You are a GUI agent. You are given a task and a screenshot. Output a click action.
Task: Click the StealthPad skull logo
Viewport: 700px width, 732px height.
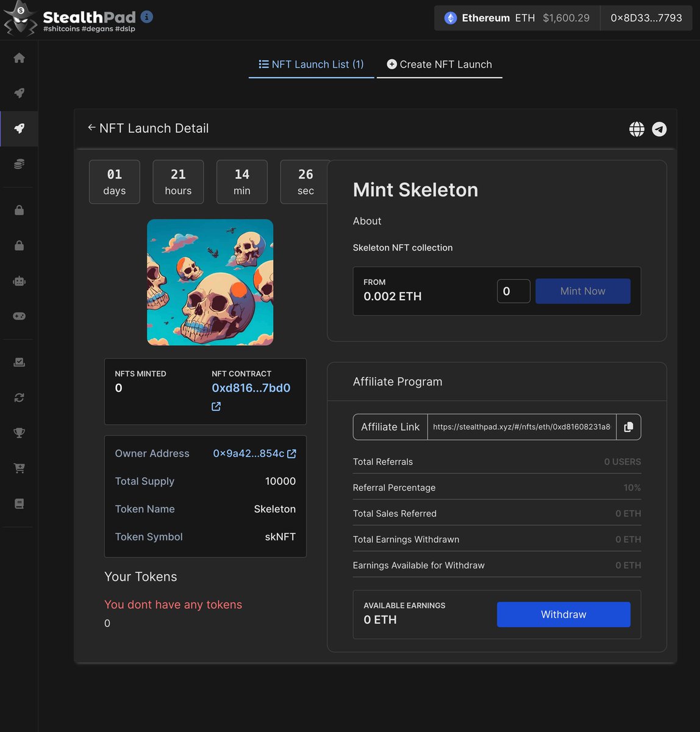pyautogui.click(x=20, y=18)
